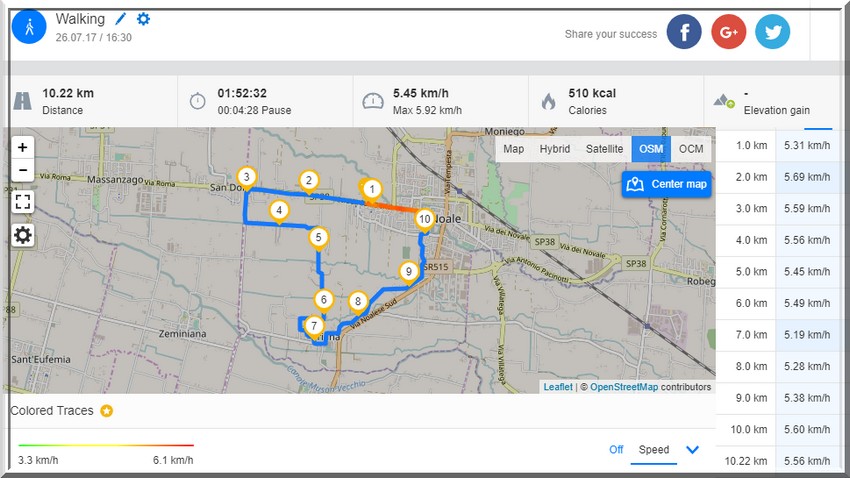Select kilometer marker 9 on map

coord(409,274)
